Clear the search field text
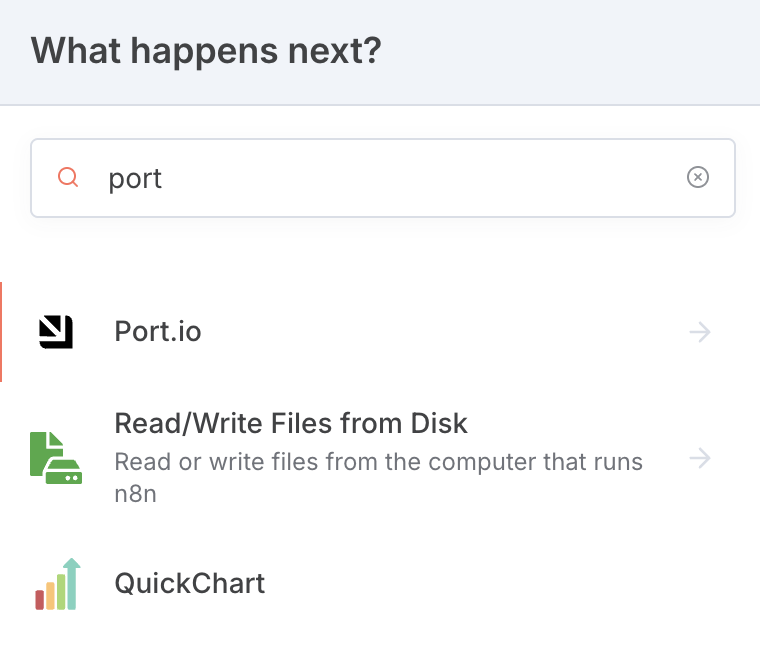Screen dimensions: 760x652 (698, 178)
